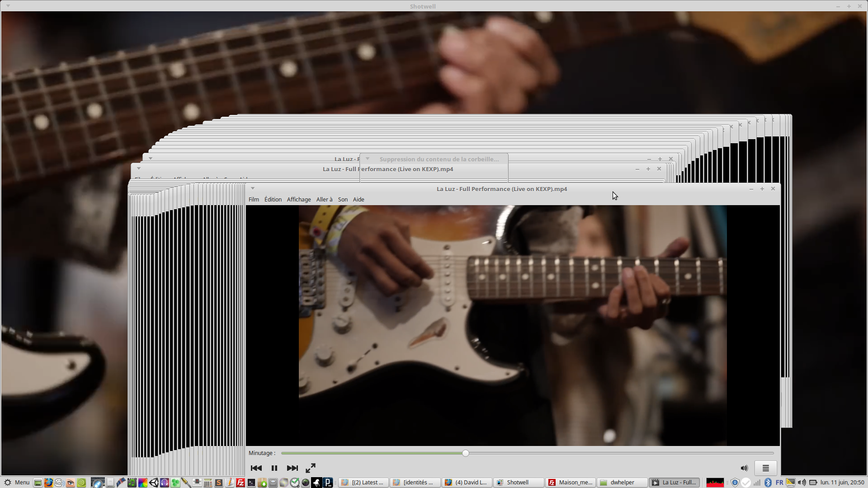Launch FileZilla from panel launcher
868x488 pixels.
[241, 483]
